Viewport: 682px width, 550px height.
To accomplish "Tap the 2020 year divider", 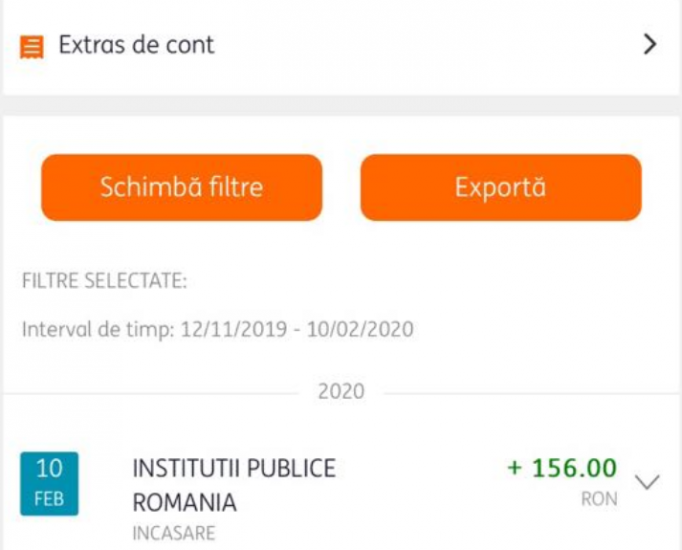I will tap(341, 391).
